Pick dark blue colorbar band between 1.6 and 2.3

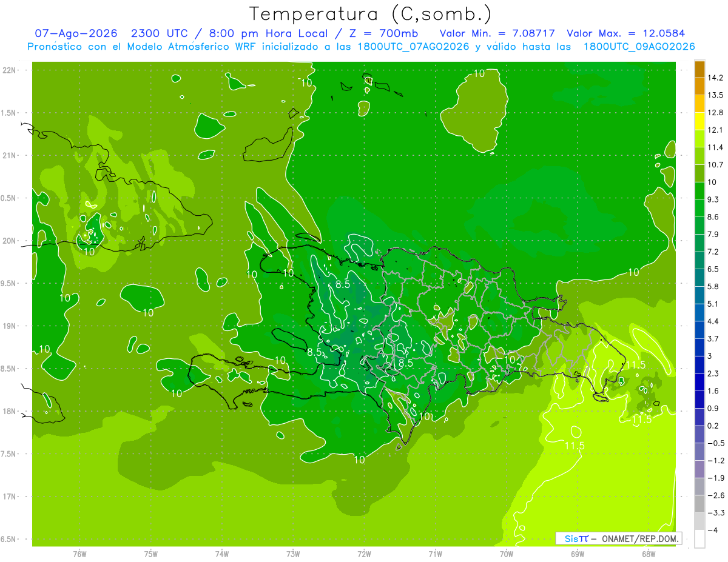coord(699,382)
